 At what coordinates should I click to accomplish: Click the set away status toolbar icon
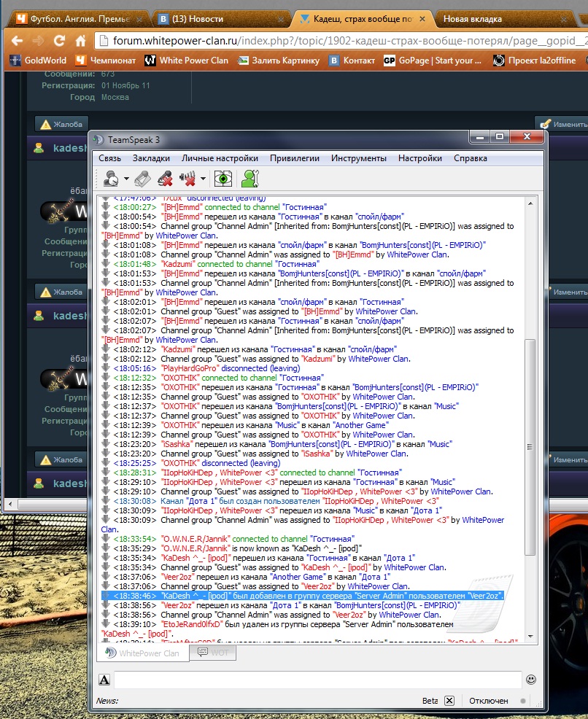111,179
